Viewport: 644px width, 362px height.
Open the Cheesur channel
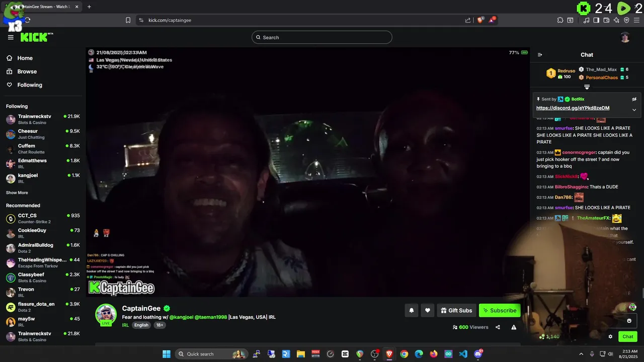43,134
